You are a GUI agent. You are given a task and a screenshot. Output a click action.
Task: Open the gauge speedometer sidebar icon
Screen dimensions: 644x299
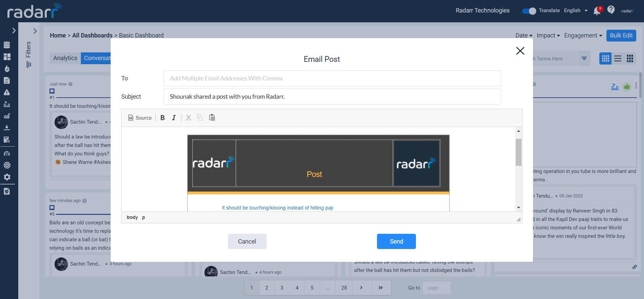pyautogui.click(x=7, y=153)
